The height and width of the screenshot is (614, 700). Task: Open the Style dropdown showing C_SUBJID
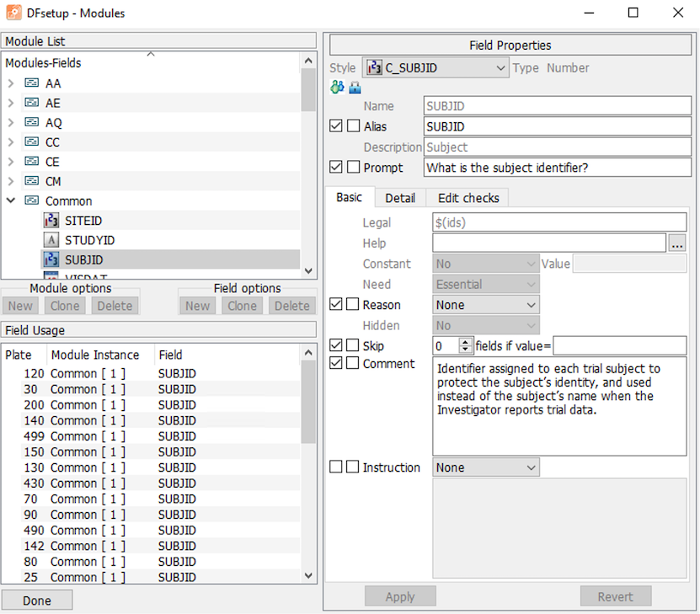(x=435, y=68)
